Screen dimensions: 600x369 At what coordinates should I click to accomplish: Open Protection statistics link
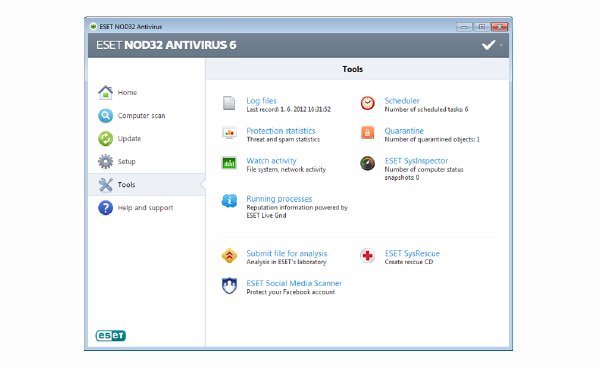tap(281, 131)
